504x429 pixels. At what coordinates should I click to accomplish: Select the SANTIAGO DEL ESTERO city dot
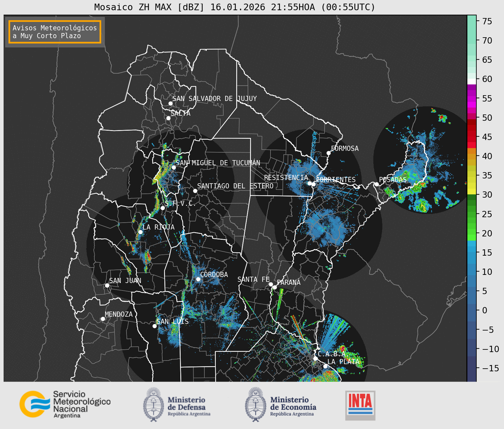coord(195,191)
